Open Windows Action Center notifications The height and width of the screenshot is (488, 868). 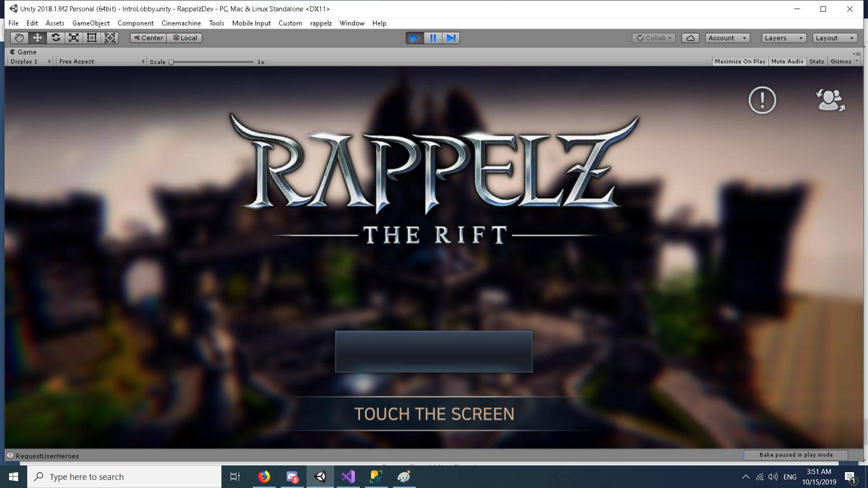850,477
